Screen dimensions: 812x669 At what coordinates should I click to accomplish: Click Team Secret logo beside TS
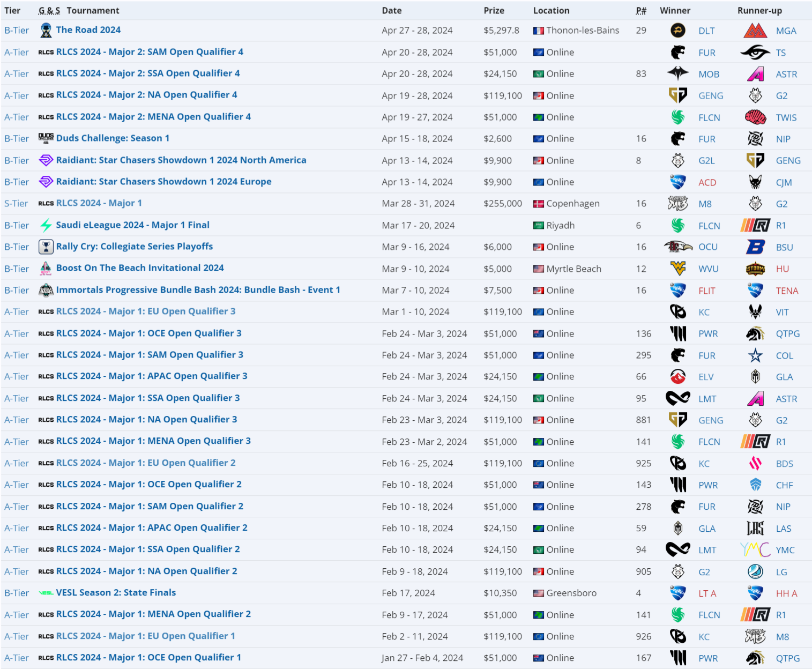(755, 53)
